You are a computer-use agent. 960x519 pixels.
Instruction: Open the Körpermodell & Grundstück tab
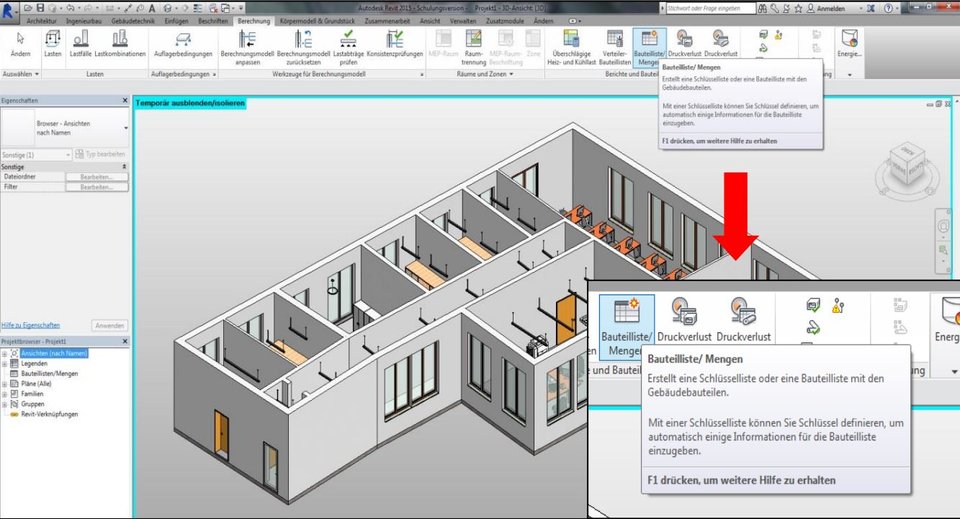(317, 21)
